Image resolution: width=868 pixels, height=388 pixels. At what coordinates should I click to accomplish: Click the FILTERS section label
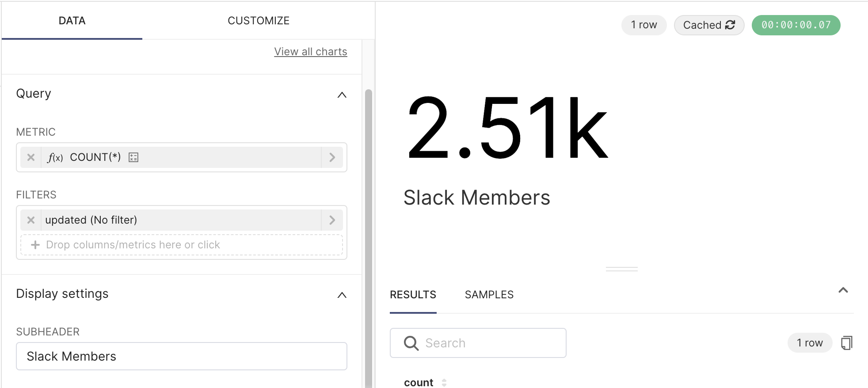36,195
